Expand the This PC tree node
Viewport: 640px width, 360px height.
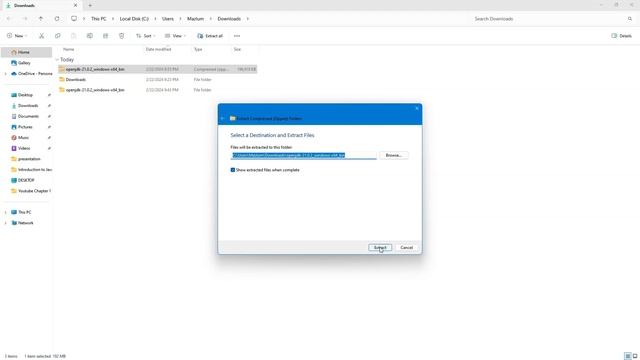coord(6,212)
